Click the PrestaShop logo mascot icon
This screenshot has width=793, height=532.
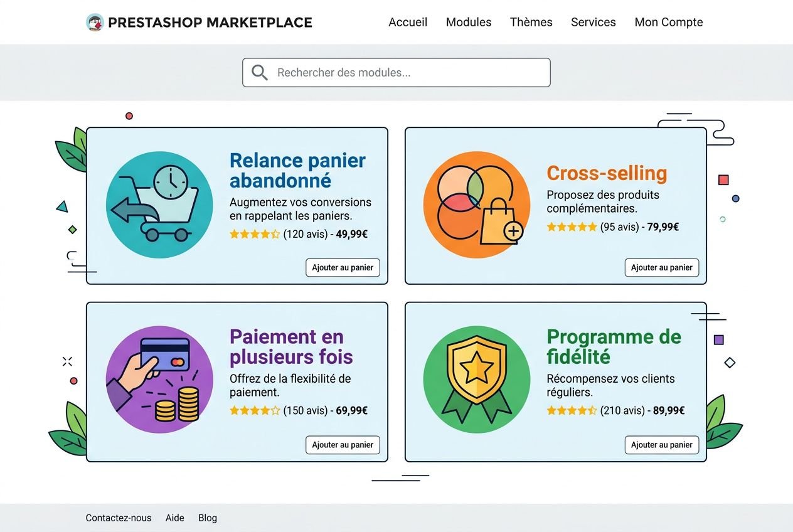pyautogui.click(x=95, y=23)
